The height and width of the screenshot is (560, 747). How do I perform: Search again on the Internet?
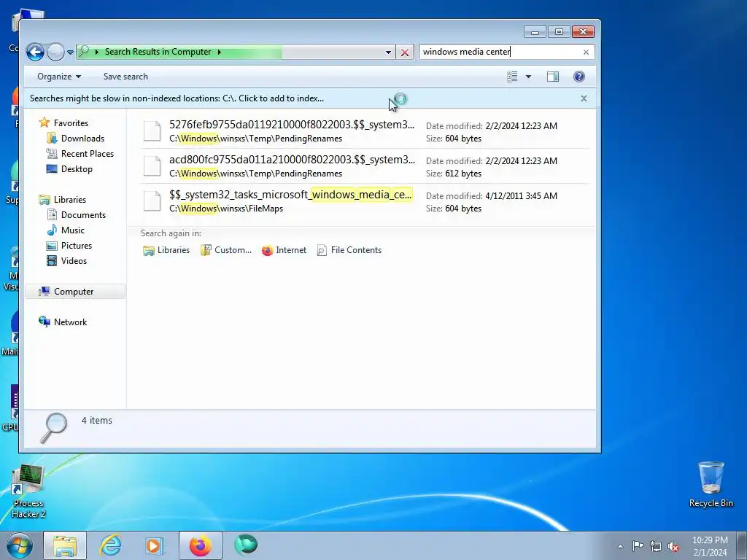pos(285,250)
